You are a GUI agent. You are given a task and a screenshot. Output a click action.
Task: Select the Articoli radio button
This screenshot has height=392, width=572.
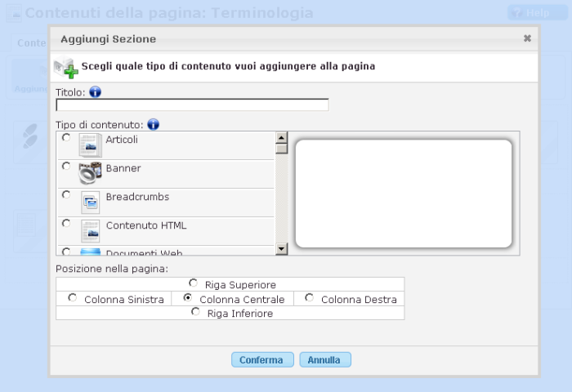click(x=66, y=137)
